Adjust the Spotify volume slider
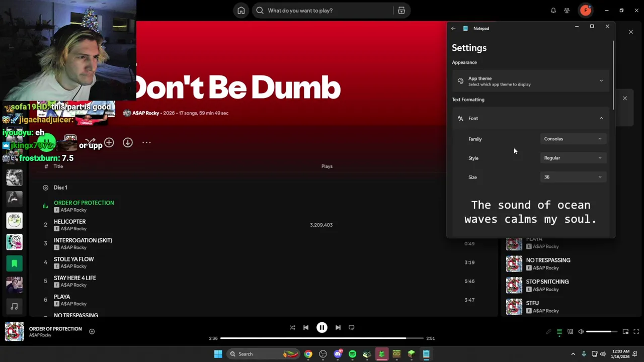 coord(602,332)
